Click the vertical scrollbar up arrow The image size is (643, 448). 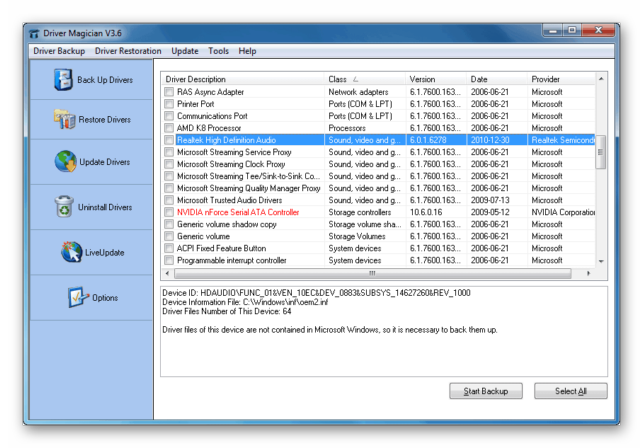point(601,79)
